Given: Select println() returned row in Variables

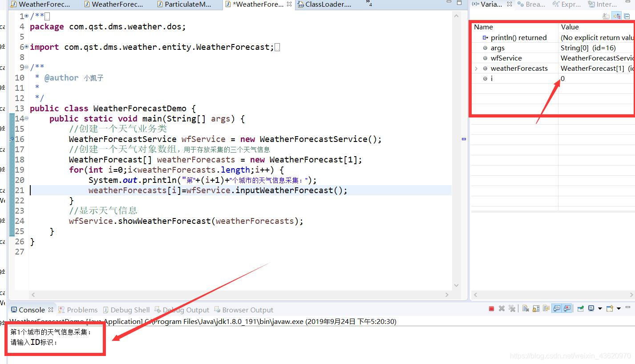Looking at the screenshot, I should 553,37.
